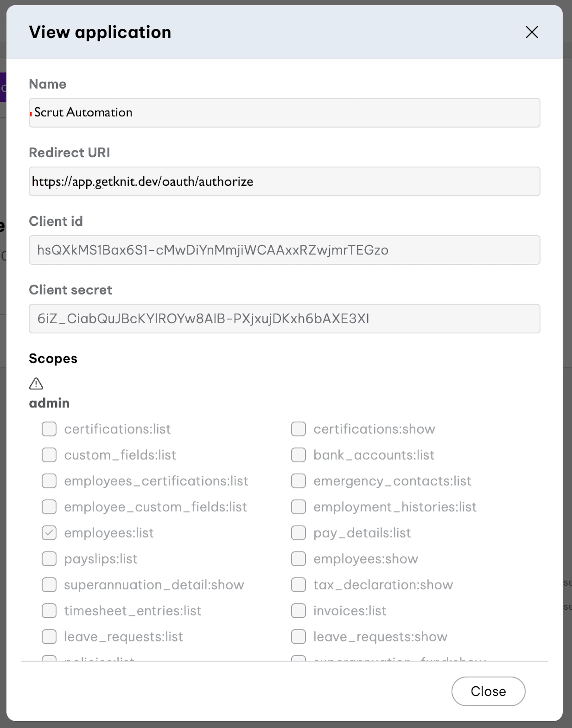Select the payslips:list scope checkbox

pos(49,559)
